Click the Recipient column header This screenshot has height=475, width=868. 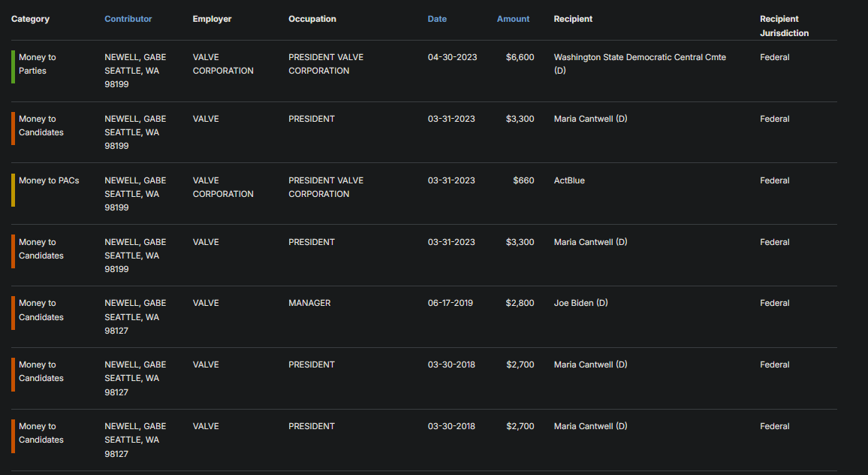pyautogui.click(x=573, y=19)
